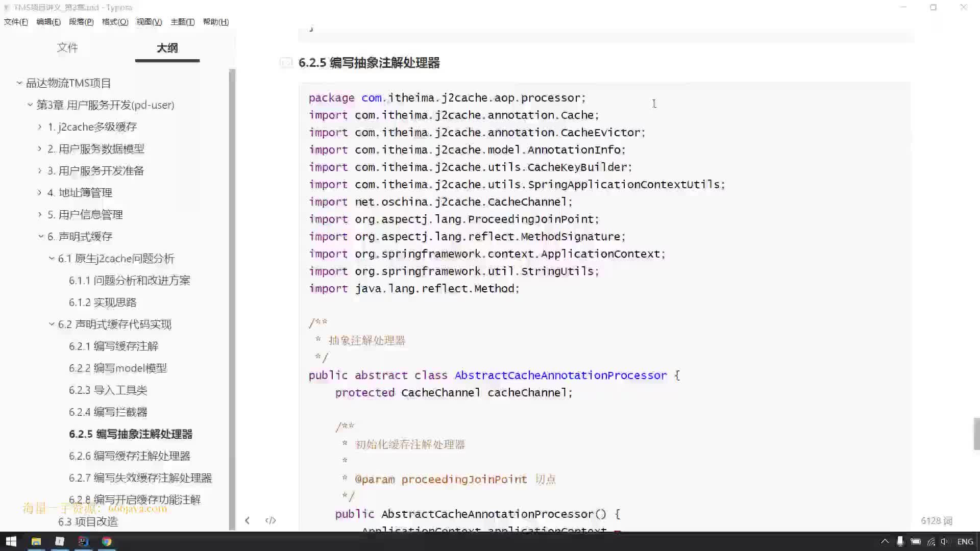Open IntelliJ IDEA from the taskbar
Screen dimensions: 980x551
pyautogui.click(x=83, y=541)
